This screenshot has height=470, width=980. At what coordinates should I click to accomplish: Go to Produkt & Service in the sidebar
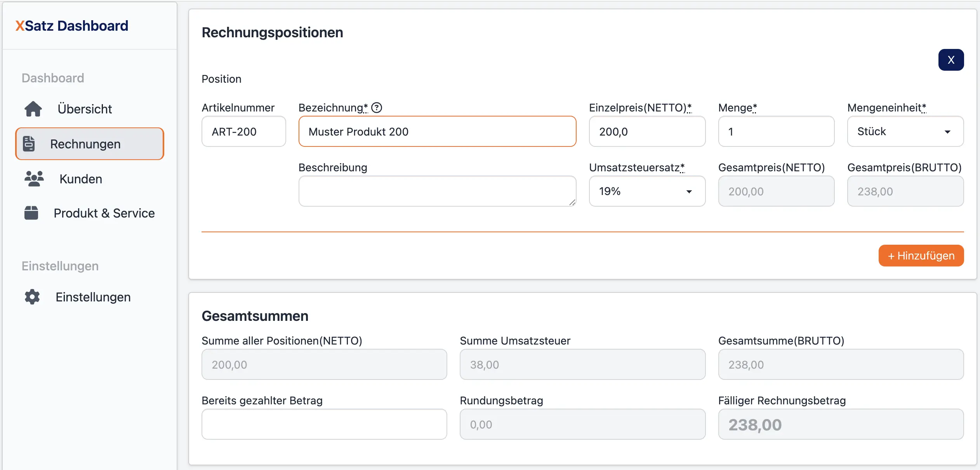point(104,213)
